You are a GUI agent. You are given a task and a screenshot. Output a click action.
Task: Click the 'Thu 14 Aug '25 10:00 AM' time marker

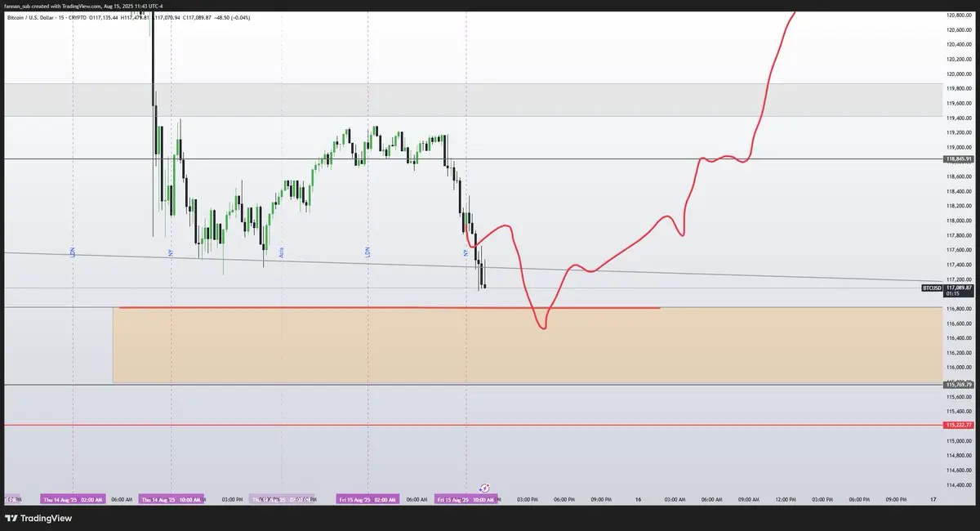pyautogui.click(x=171, y=498)
